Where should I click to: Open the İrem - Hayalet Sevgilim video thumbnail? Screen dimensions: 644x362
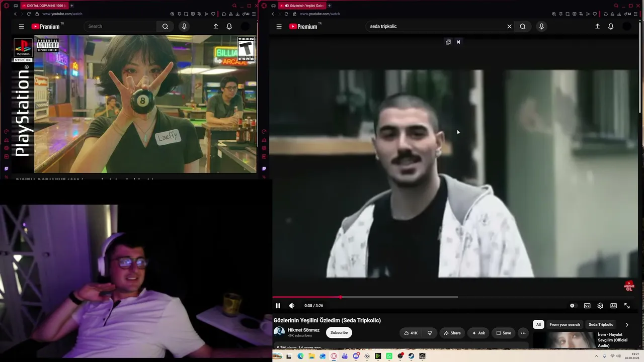click(564, 340)
